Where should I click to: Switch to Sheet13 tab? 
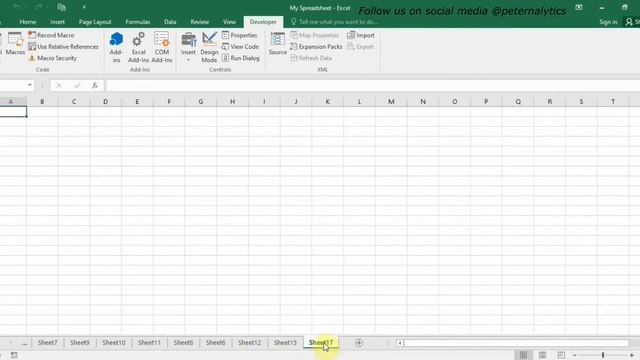tap(285, 343)
